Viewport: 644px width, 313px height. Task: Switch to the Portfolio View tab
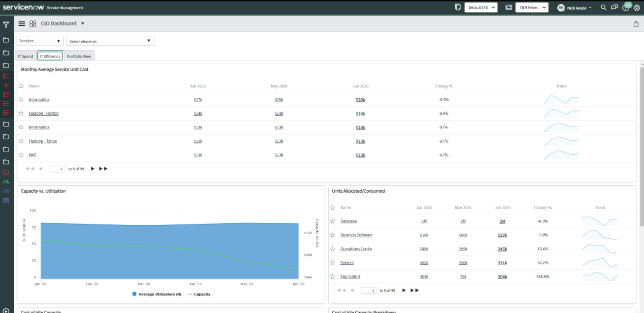[x=79, y=56]
